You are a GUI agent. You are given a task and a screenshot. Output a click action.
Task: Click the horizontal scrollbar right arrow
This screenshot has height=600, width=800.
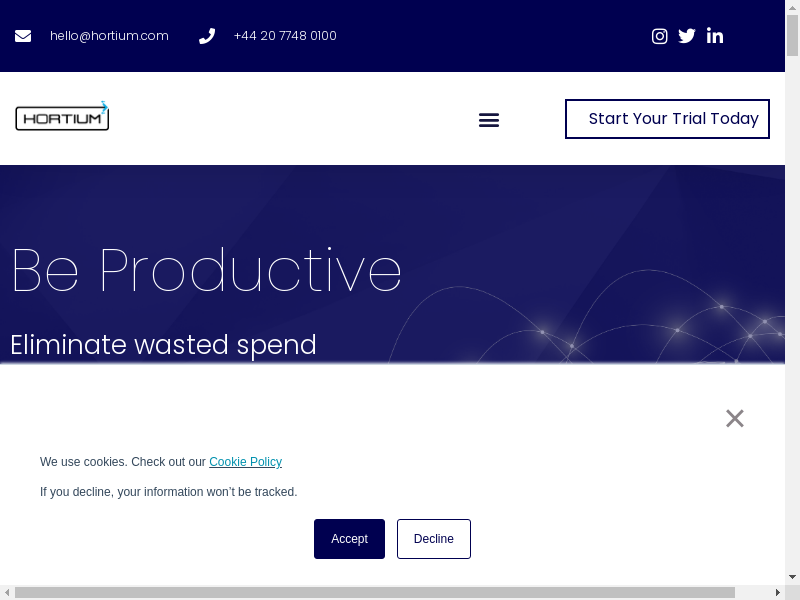coord(778,592)
